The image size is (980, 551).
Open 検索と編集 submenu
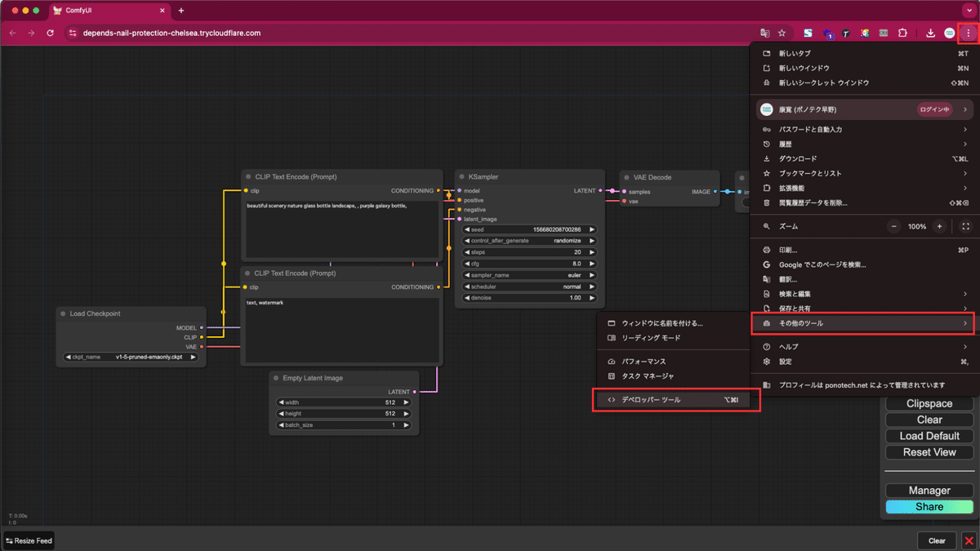click(x=865, y=294)
